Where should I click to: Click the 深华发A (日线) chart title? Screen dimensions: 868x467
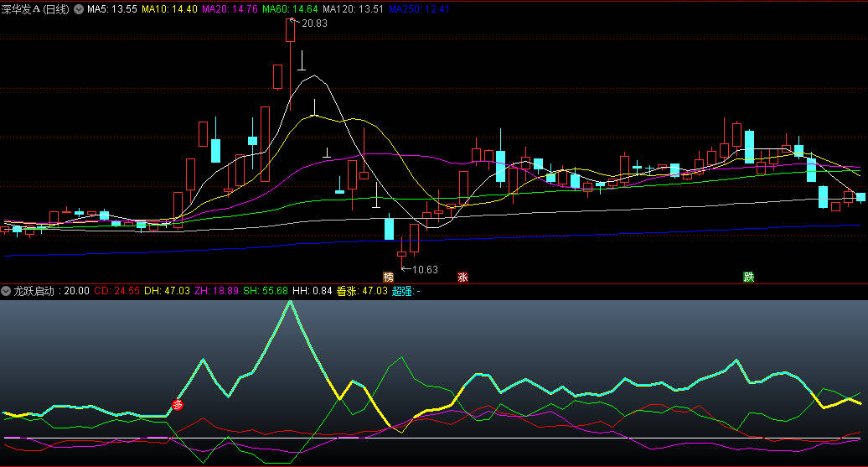point(37,9)
